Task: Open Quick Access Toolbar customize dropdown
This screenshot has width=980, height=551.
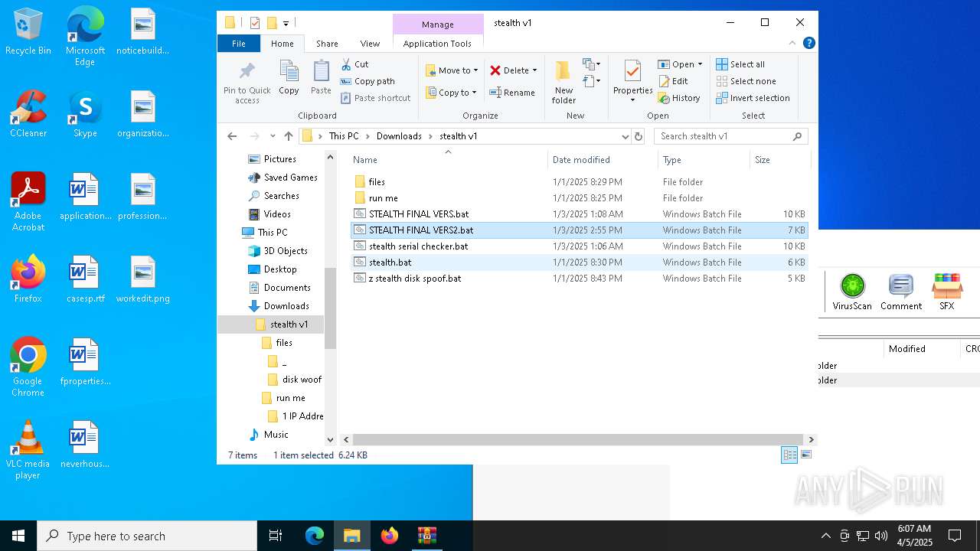Action: coord(286,23)
